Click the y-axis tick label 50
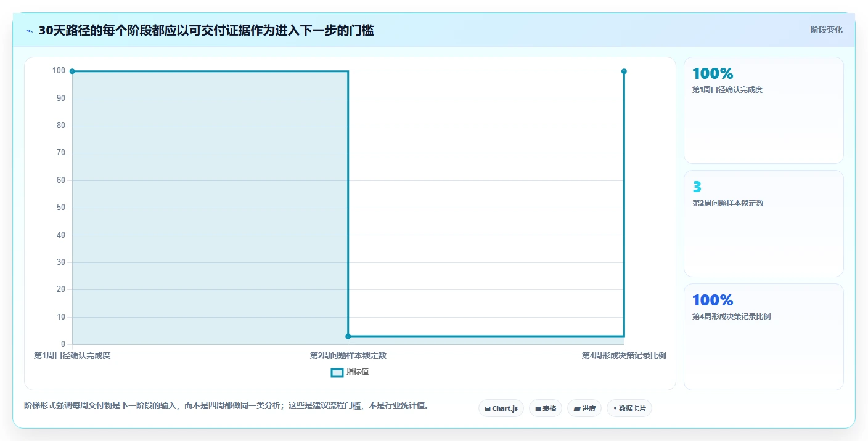Image resolution: width=868 pixels, height=441 pixels. [x=61, y=208]
